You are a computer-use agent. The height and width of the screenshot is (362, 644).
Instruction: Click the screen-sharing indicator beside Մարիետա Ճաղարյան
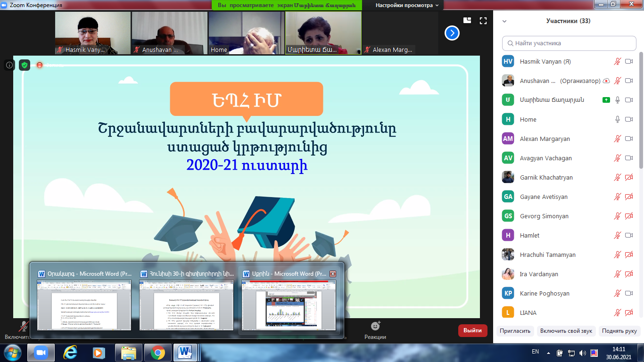tap(606, 100)
